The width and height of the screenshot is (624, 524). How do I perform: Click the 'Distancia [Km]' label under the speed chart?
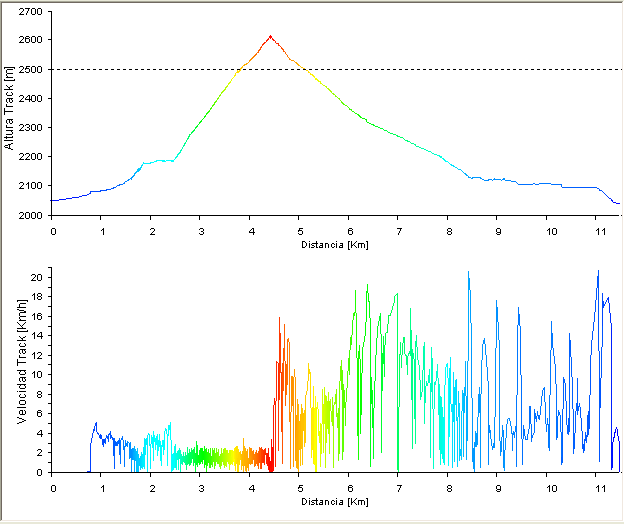335,502
